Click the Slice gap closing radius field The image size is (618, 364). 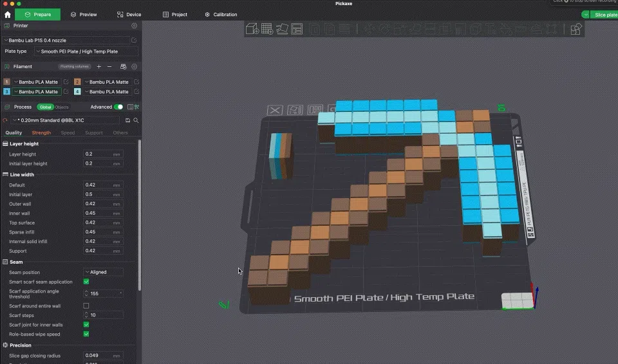[103, 356]
